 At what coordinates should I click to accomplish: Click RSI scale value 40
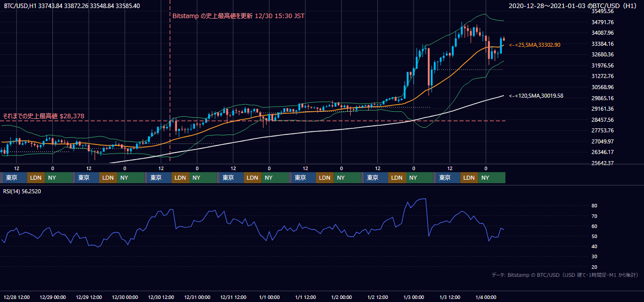595,246
